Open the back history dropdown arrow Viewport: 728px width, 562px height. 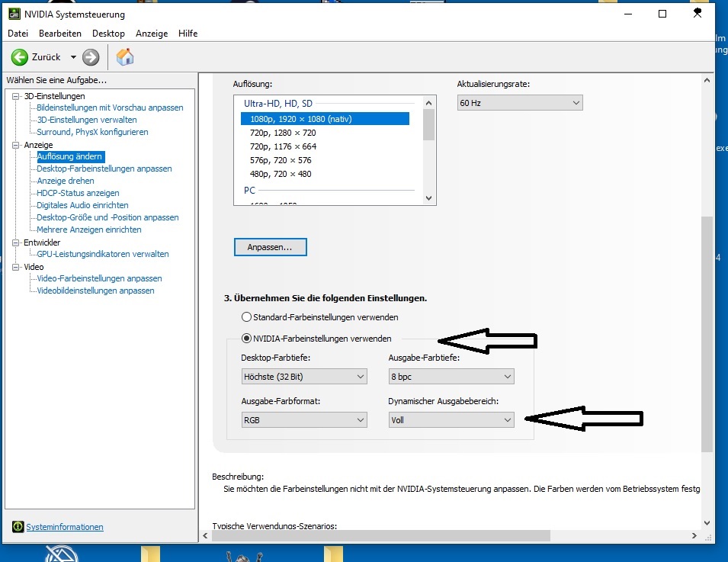click(x=73, y=57)
